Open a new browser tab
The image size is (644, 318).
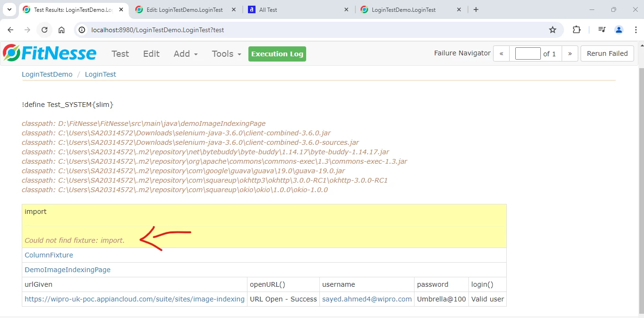click(476, 9)
